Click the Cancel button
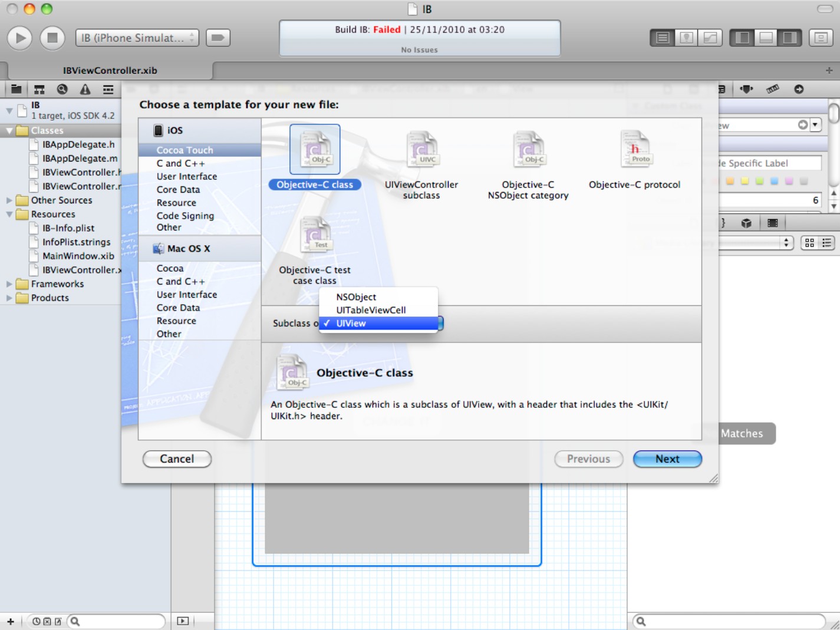Image resolution: width=840 pixels, height=630 pixels. [177, 459]
